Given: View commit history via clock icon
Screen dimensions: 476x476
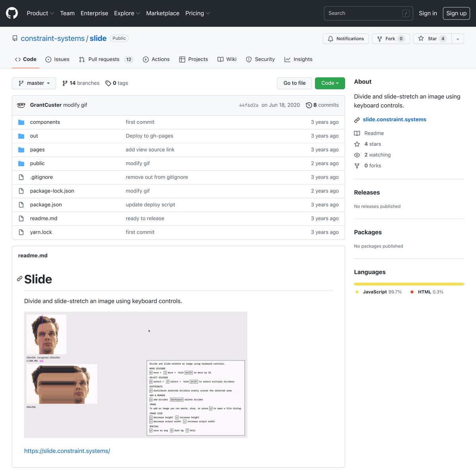Looking at the screenshot, I should 309,105.
